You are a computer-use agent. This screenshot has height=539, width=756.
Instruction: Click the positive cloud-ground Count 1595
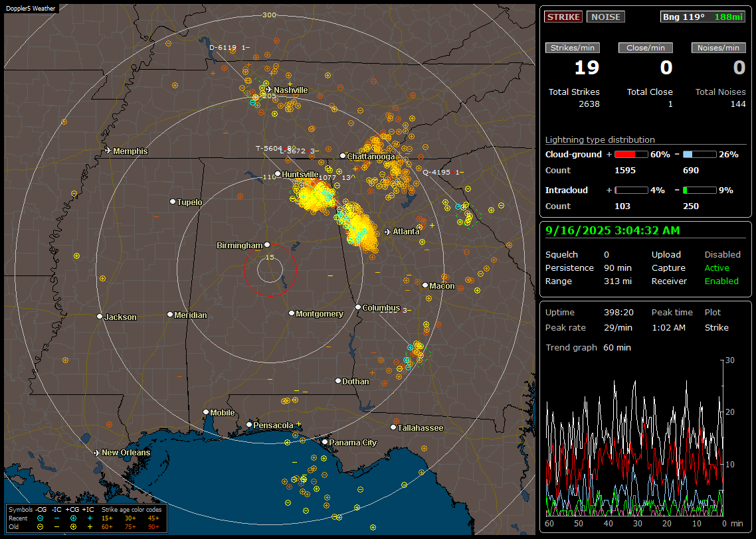click(625, 171)
